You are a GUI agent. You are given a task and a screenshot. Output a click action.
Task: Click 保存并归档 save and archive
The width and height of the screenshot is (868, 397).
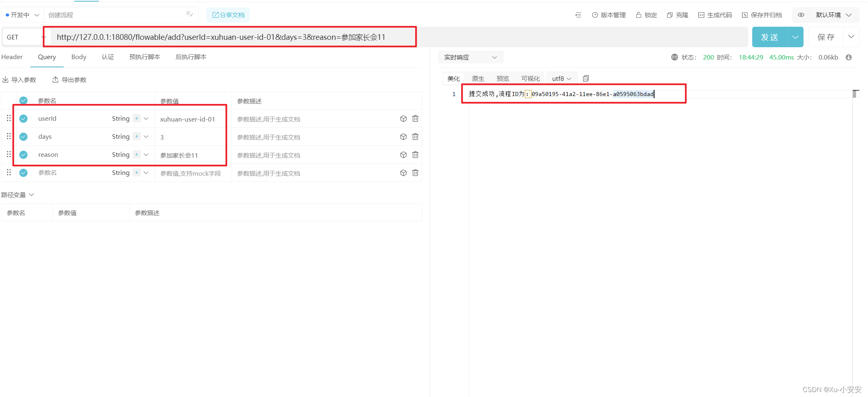[x=762, y=15]
